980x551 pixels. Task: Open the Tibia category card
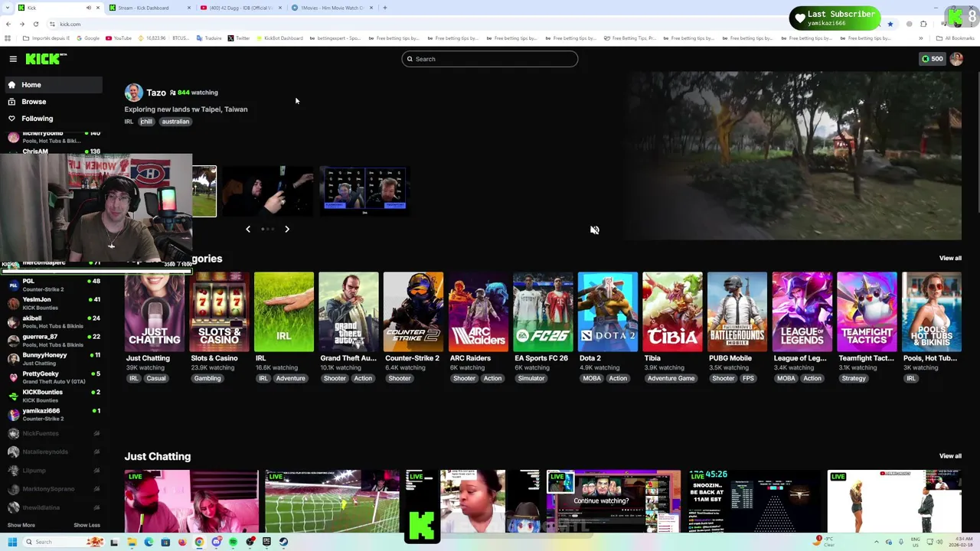tap(672, 312)
